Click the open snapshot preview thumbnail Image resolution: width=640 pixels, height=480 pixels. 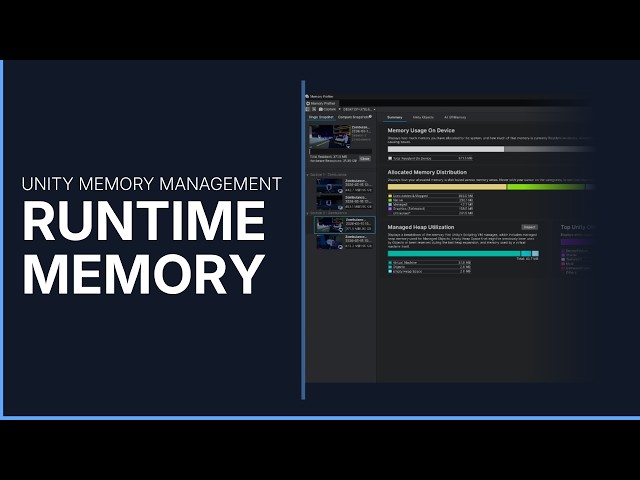coord(330,136)
